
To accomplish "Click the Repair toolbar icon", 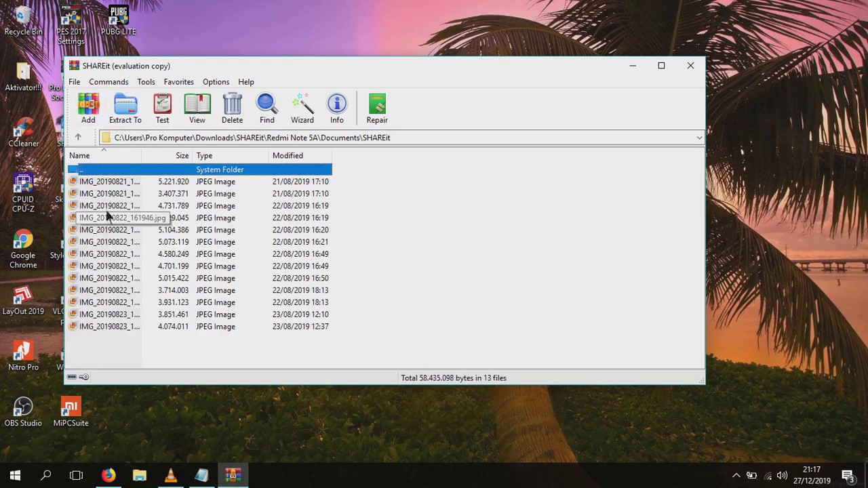I will (x=377, y=108).
